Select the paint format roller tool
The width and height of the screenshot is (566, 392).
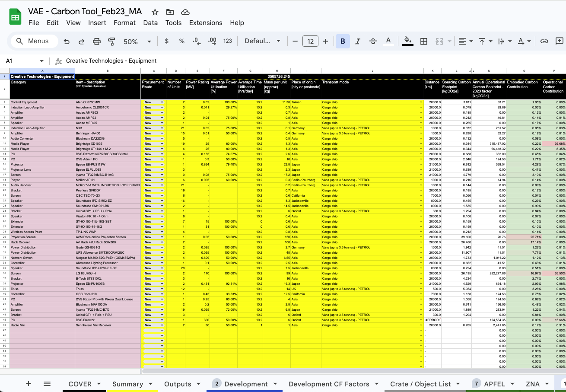111,41
